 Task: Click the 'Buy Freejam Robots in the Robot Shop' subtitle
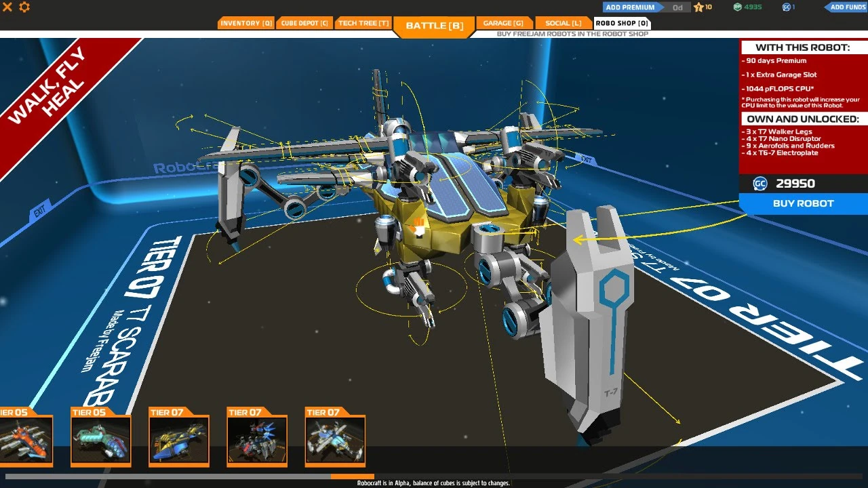(x=572, y=34)
